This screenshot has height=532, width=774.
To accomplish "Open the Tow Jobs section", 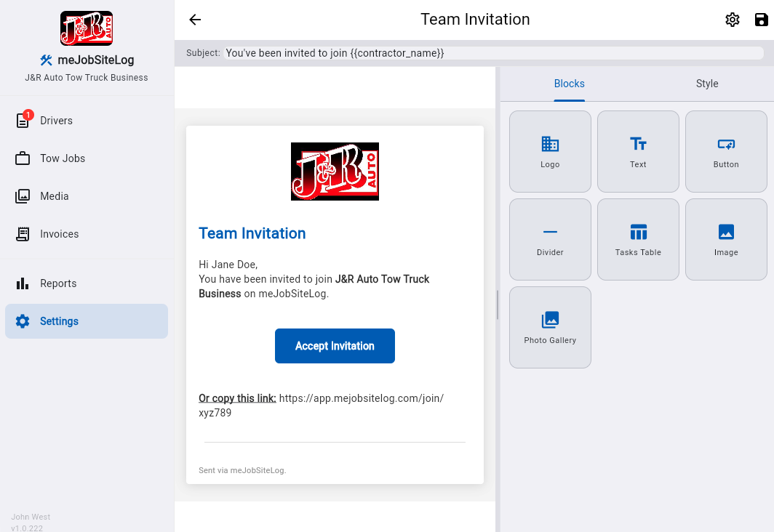I will point(61,158).
